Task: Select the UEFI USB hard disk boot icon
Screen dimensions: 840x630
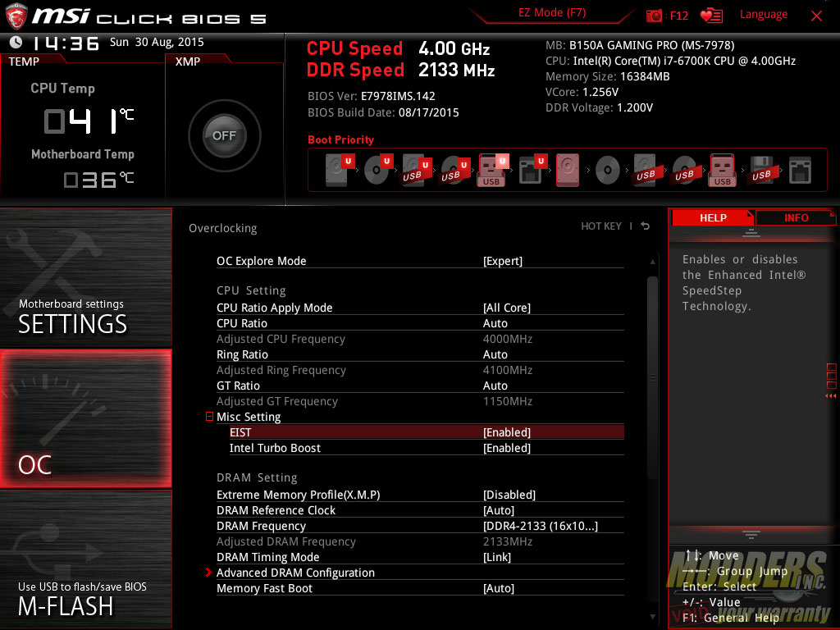Action: [x=415, y=171]
